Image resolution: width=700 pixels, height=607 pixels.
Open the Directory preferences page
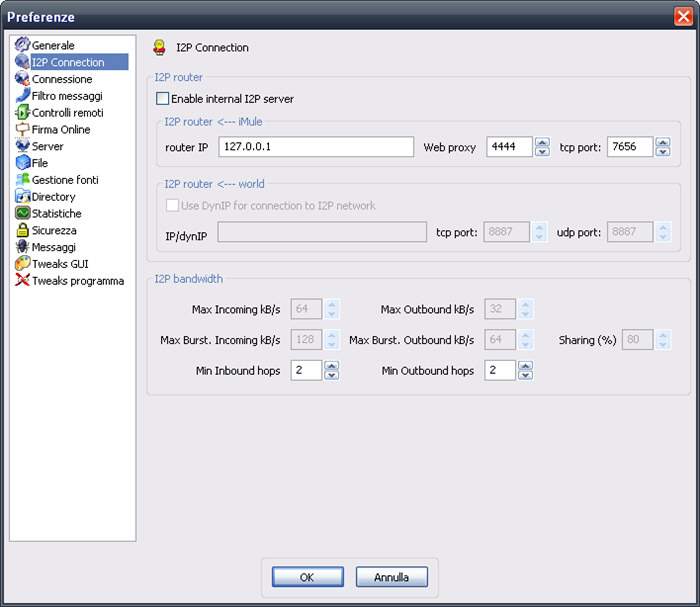point(53,197)
